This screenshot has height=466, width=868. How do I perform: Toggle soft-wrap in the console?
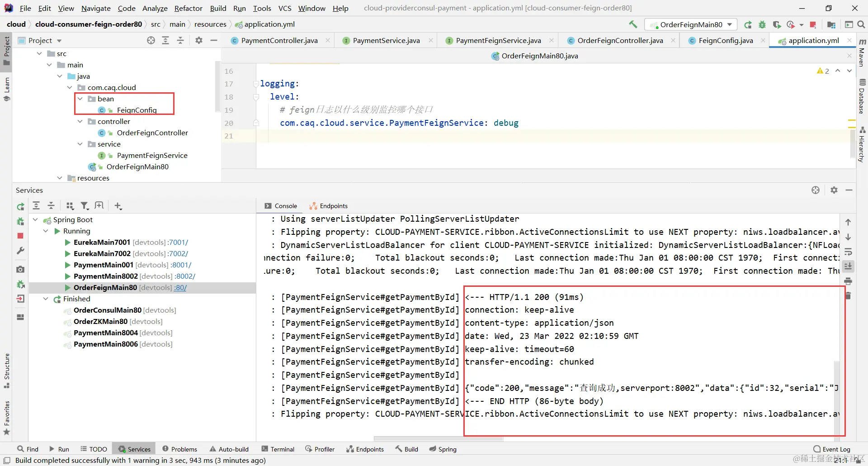pos(848,252)
